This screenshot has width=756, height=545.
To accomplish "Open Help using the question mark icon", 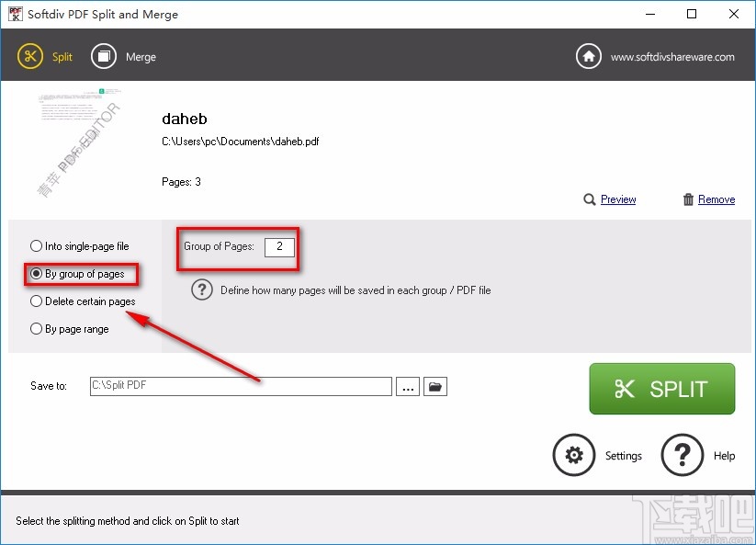I will (x=682, y=455).
